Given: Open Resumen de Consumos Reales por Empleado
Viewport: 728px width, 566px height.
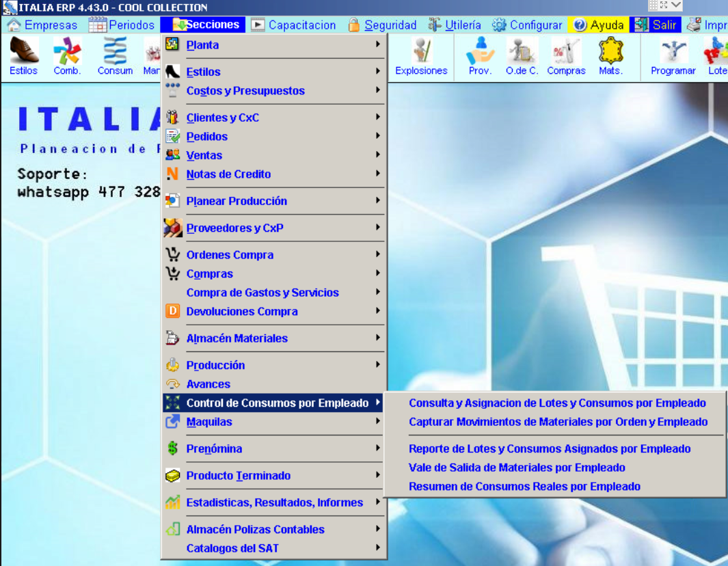Looking at the screenshot, I should pyautogui.click(x=525, y=486).
